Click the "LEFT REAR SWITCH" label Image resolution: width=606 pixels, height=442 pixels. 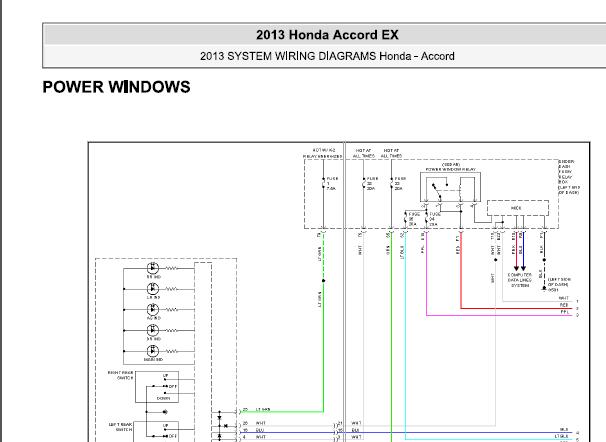(x=121, y=427)
